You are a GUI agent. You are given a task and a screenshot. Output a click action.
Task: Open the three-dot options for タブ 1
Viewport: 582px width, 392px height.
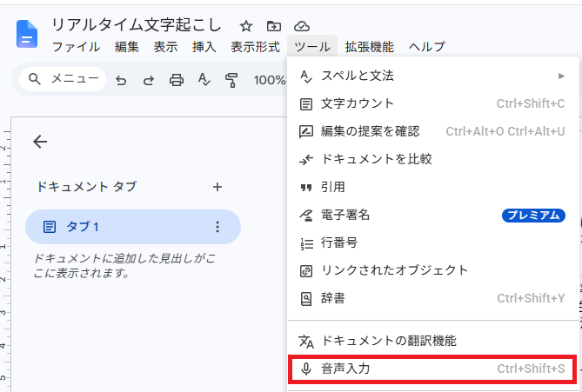coord(217,227)
